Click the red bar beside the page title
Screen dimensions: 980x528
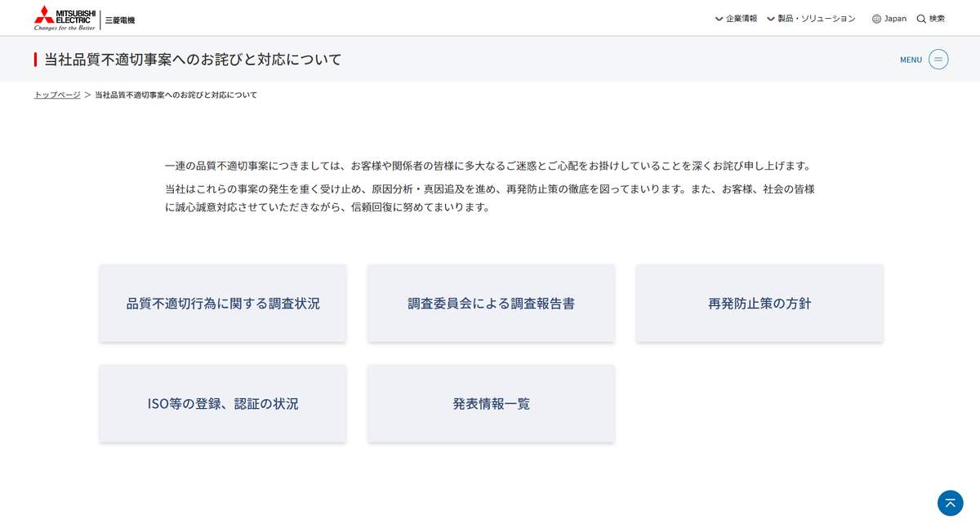click(34, 59)
